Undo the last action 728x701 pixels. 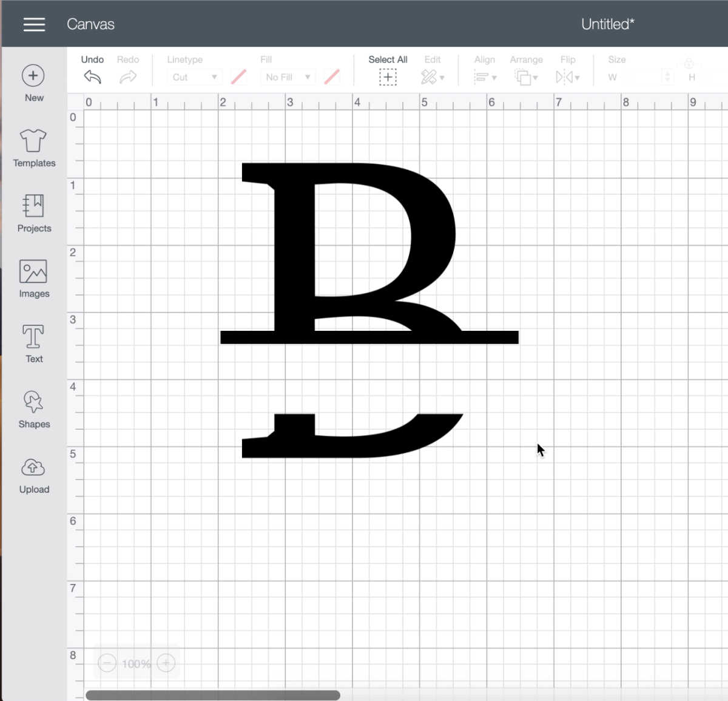(x=92, y=77)
